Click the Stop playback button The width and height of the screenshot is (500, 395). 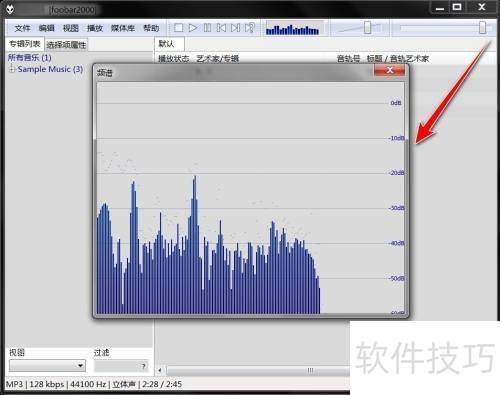(179, 28)
